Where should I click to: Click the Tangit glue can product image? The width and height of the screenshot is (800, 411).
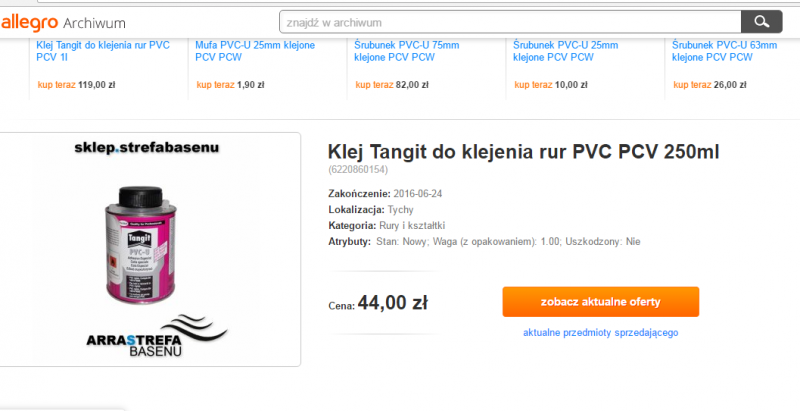tap(141, 245)
